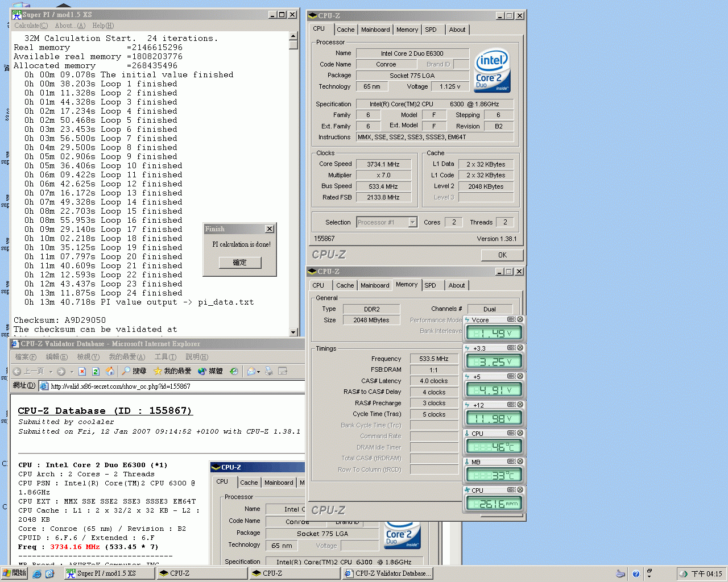728x582 pixels.
Task: Expand IE Forward button history arrow
Action: click(x=72, y=372)
